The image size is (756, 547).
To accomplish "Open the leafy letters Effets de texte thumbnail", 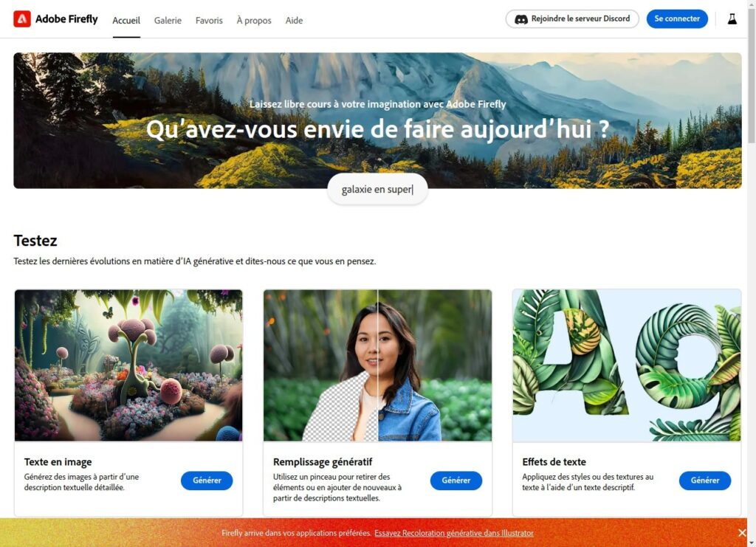I will (x=627, y=365).
